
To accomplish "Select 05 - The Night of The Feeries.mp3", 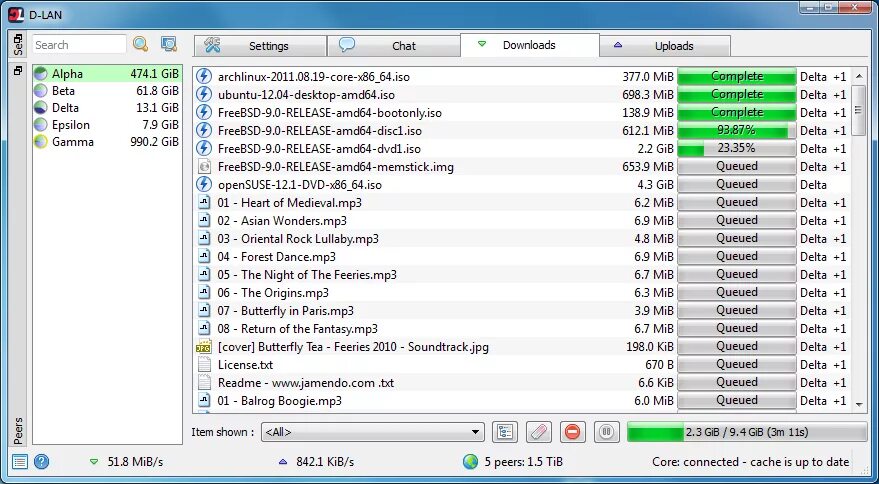I will (522, 274).
